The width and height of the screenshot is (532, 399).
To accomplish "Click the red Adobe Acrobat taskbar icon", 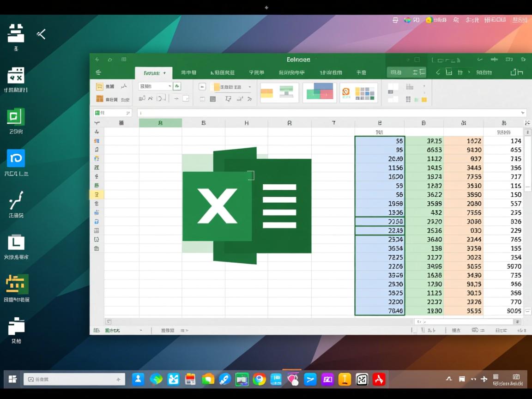I will [x=379, y=379].
